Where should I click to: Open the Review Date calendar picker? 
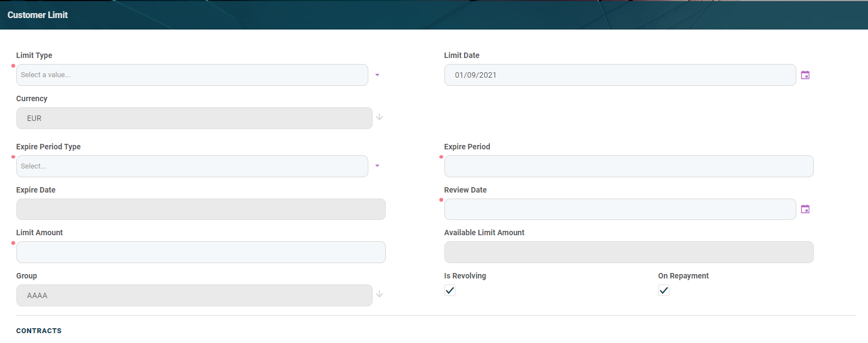805,209
